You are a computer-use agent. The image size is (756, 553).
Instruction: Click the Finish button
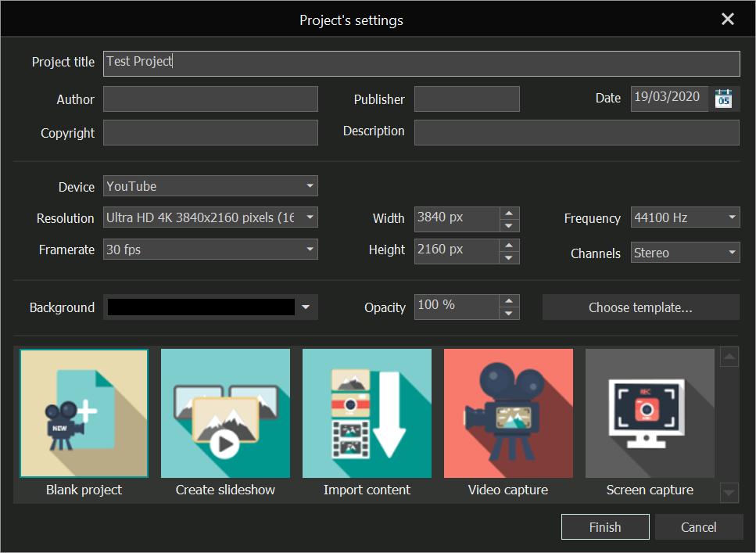605,527
